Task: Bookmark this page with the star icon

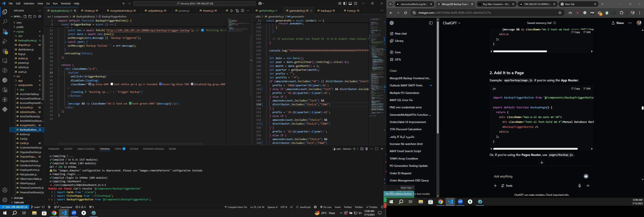Action: (x=560, y=13)
